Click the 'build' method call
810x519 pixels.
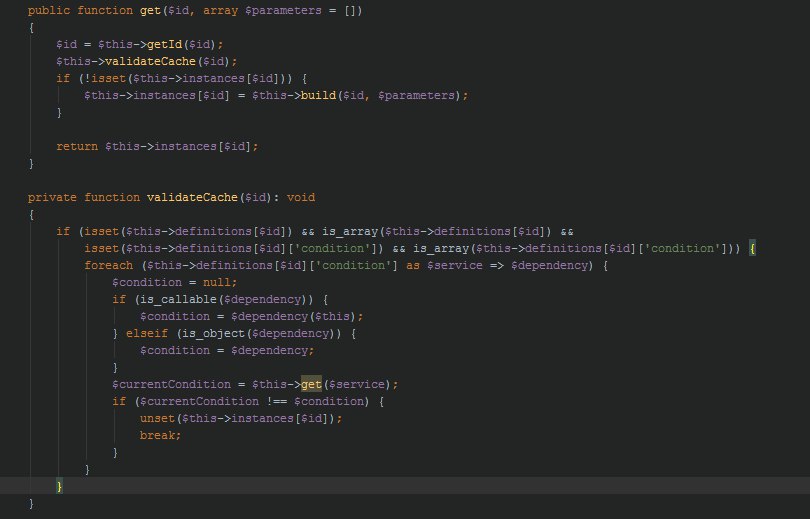(318, 95)
